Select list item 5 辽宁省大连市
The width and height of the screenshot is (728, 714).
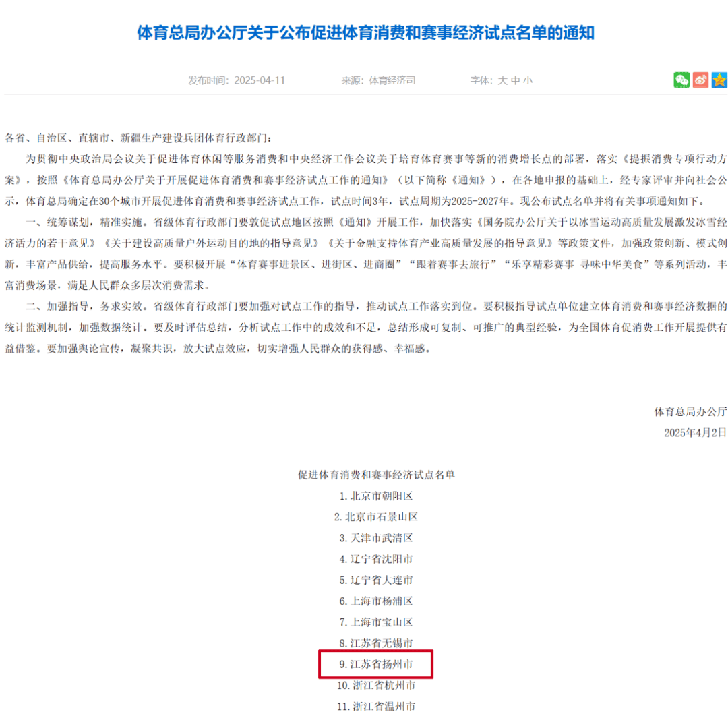coord(376,580)
